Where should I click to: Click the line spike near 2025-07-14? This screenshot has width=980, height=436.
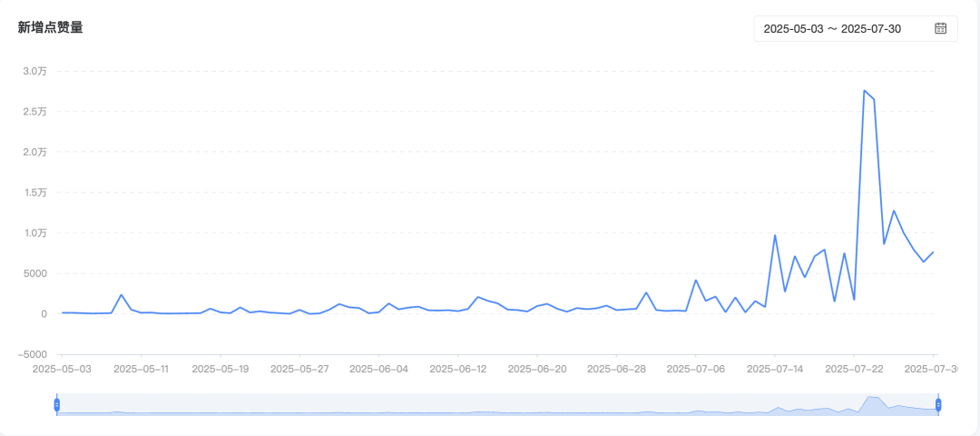(775, 235)
